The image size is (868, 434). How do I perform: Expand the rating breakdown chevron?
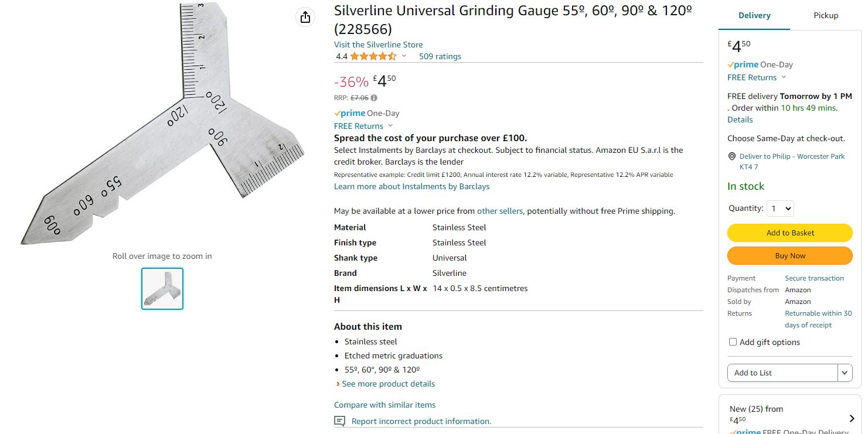(x=404, y=56)
